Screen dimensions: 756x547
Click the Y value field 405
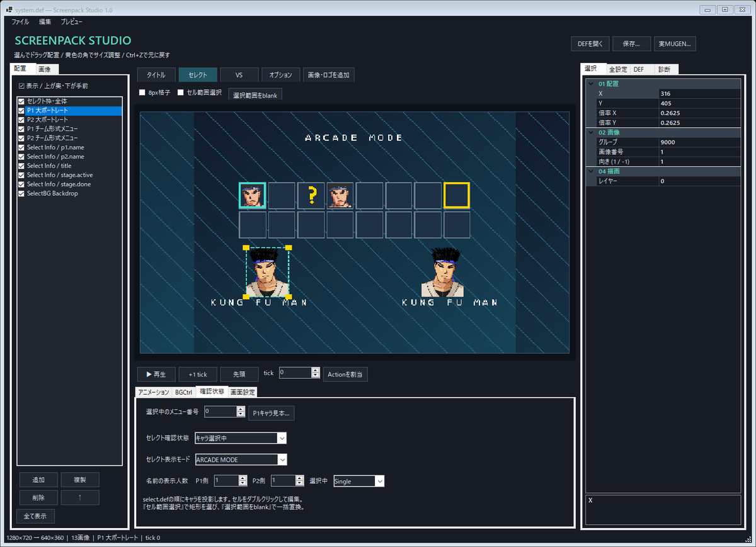point(699,103)
